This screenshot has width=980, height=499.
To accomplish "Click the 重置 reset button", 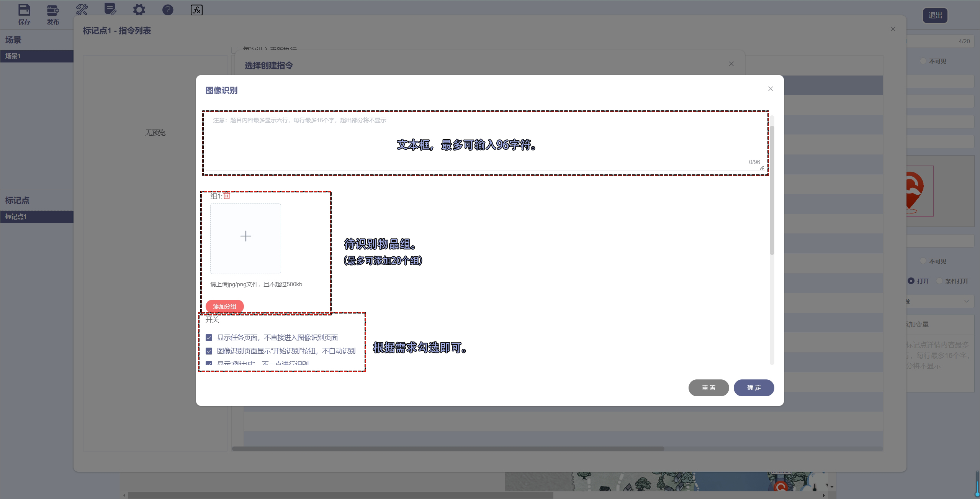I will coord(708,387).
